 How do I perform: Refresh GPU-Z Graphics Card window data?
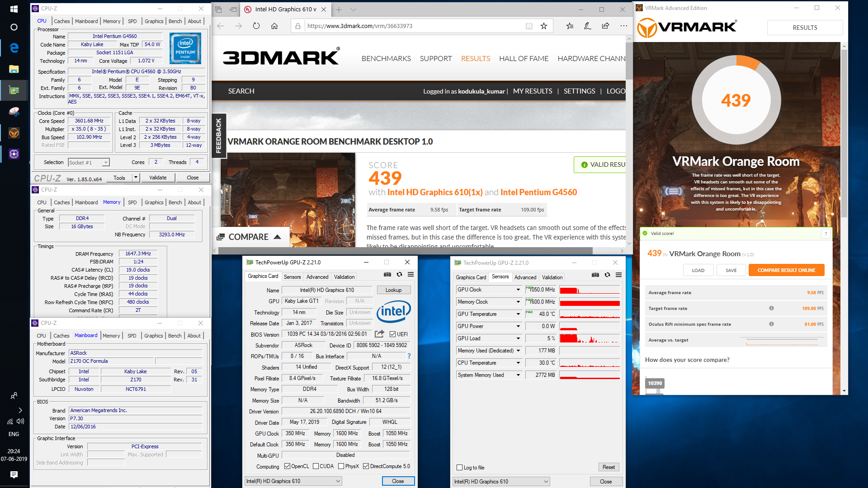pyautogui.click(x=399, y=274)
